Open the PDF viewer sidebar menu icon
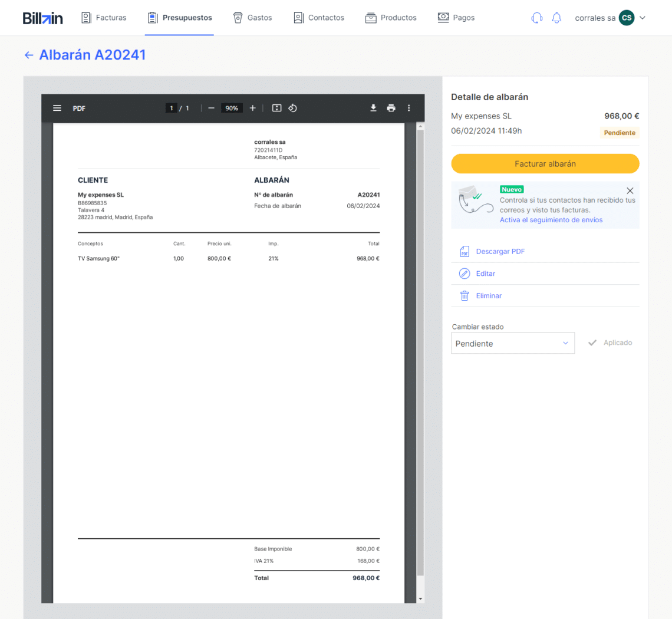Image resolution: width=672 pixels, height=619 pixels. pos(57,108)
